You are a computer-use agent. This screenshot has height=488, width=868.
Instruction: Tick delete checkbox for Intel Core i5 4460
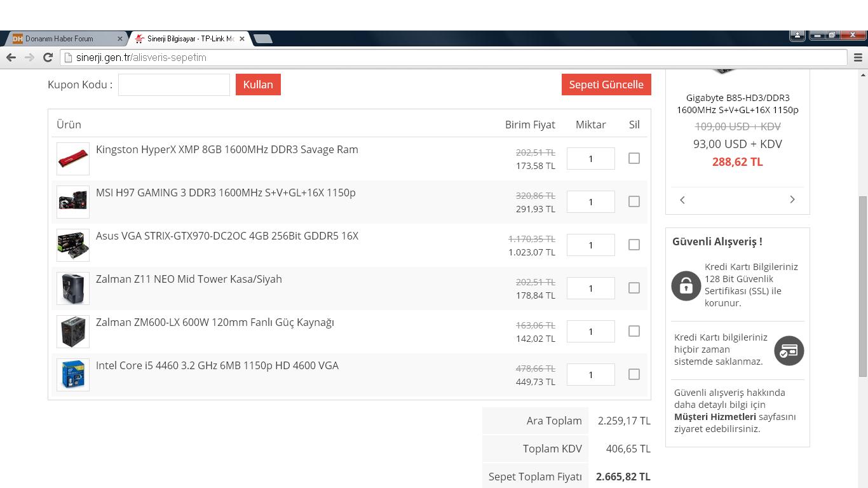click(634, 374)
